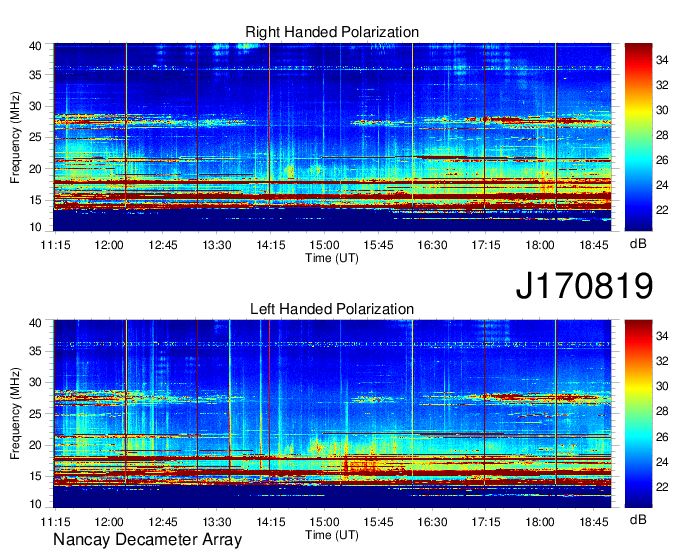
Task: Click the 30 MHz tick on right-handed plot
Action: (35, 106)
